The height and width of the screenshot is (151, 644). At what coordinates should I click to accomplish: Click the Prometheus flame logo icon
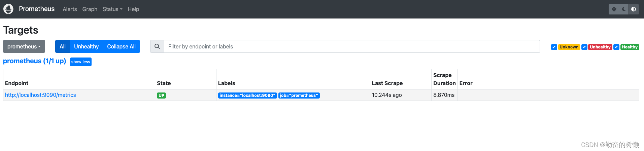click(x=8, y=9)
